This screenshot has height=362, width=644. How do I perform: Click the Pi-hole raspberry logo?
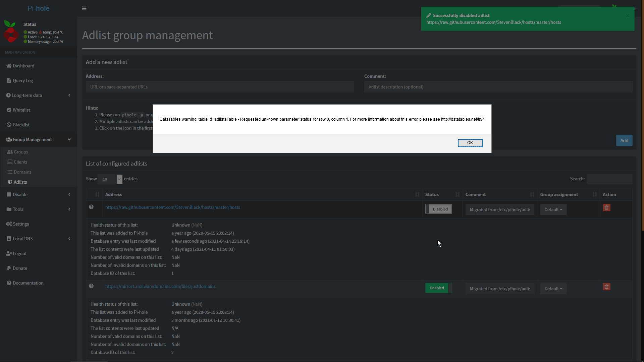(11, 32)
